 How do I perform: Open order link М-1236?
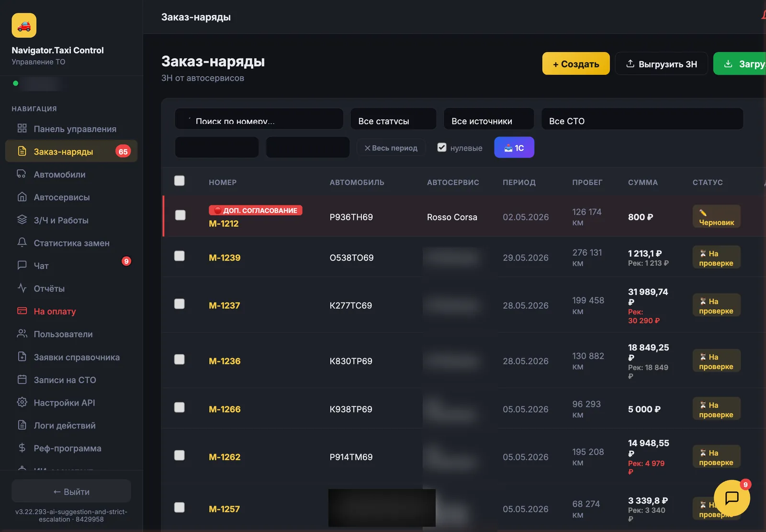click(225, 361)
